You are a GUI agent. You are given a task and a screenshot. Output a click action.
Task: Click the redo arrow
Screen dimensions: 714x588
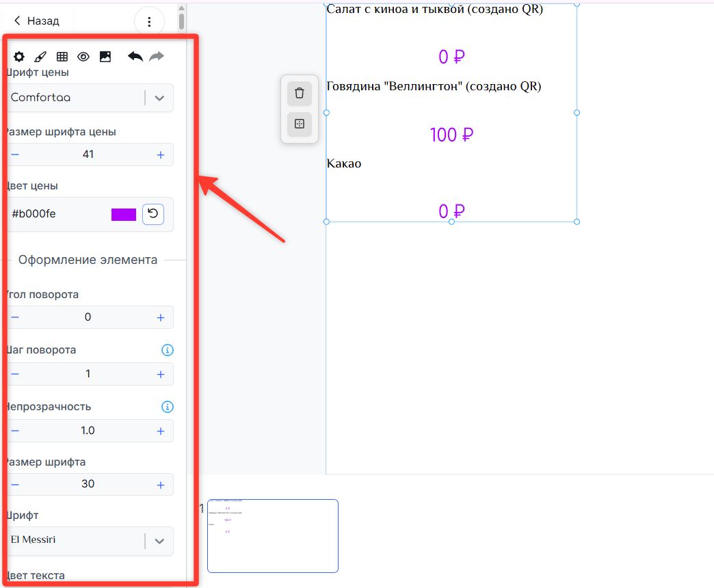(157, 57)
